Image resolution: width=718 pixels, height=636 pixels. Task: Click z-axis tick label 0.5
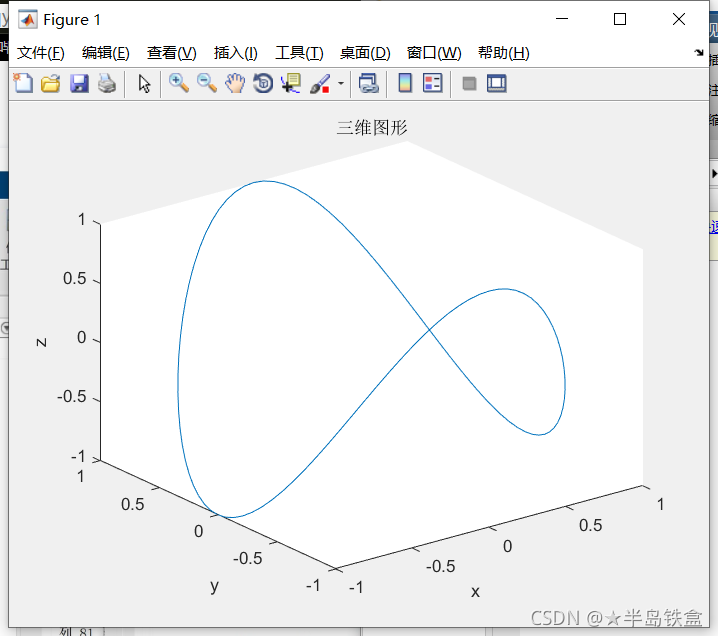(x=75, y=278)
